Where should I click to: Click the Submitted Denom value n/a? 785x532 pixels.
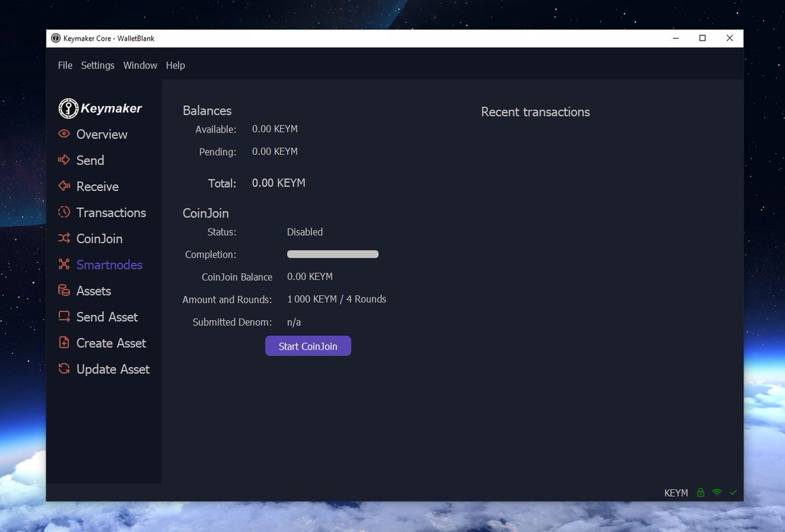(294, 322)
